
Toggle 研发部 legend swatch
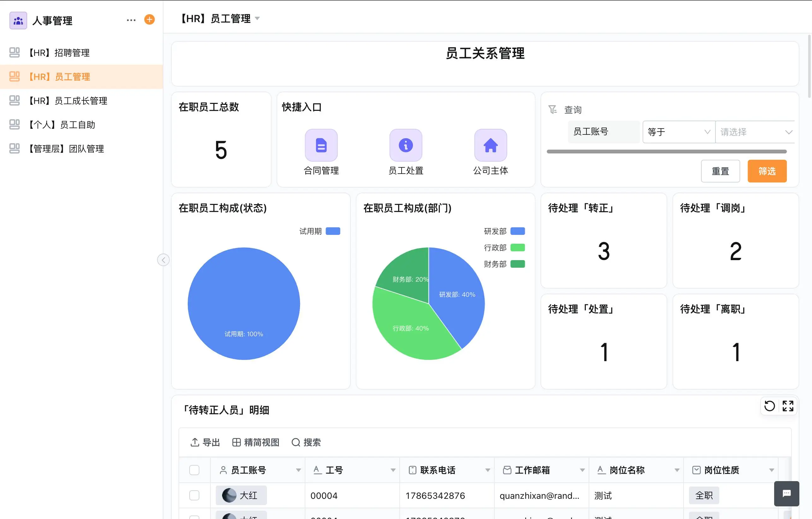tap(518, 231)
